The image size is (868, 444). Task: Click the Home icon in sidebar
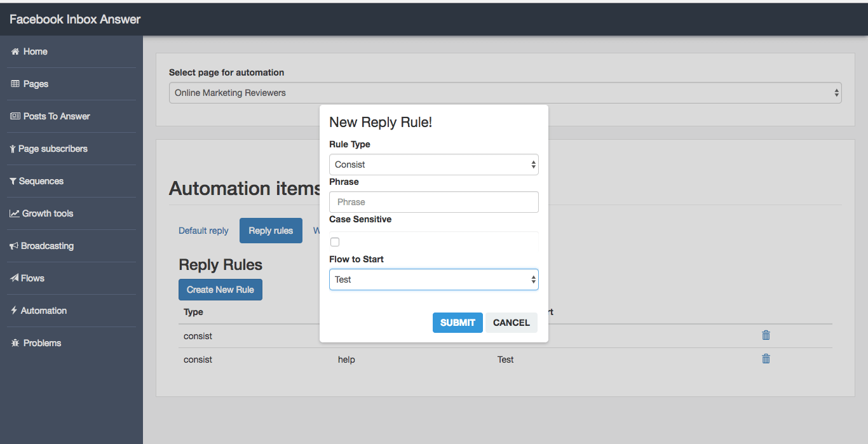click(x=15, y=51)
